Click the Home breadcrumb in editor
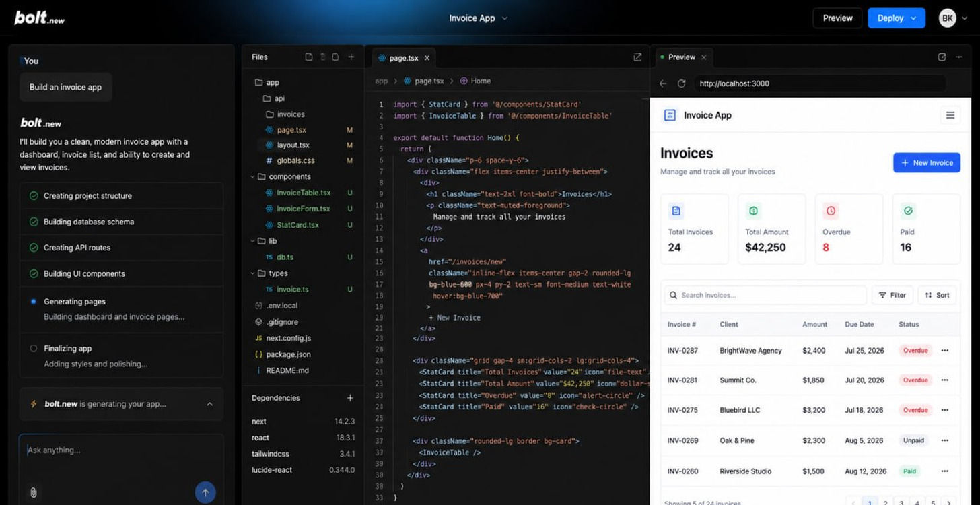This screenshot has width=980, height=505. (475, 81)
